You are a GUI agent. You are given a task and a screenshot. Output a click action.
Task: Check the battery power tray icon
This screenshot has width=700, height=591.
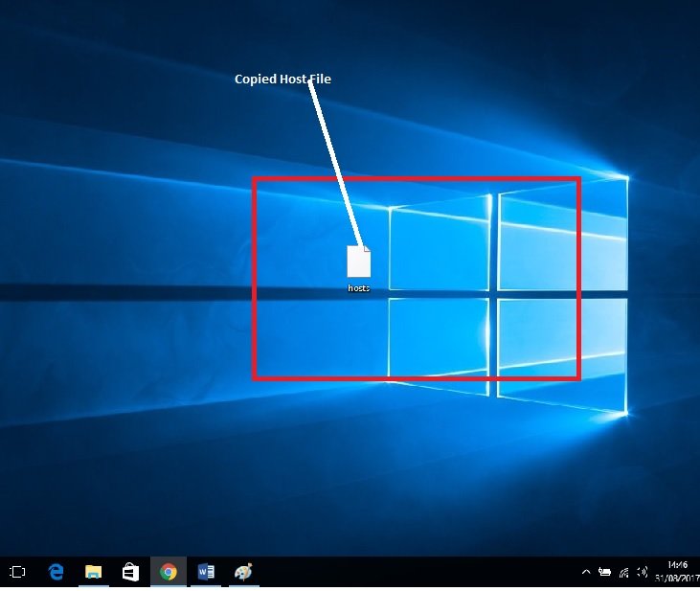(x=604, y=572)
